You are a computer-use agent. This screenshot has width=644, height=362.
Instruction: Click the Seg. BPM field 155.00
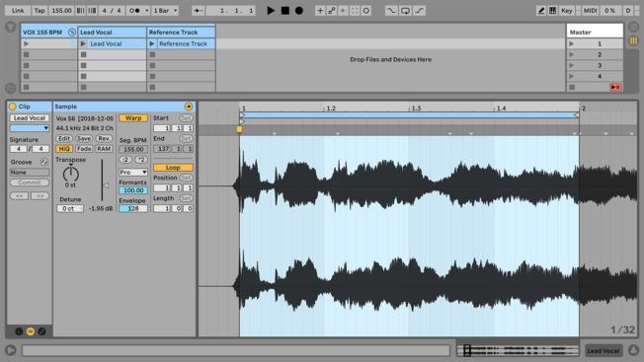(x=133, y=149)
